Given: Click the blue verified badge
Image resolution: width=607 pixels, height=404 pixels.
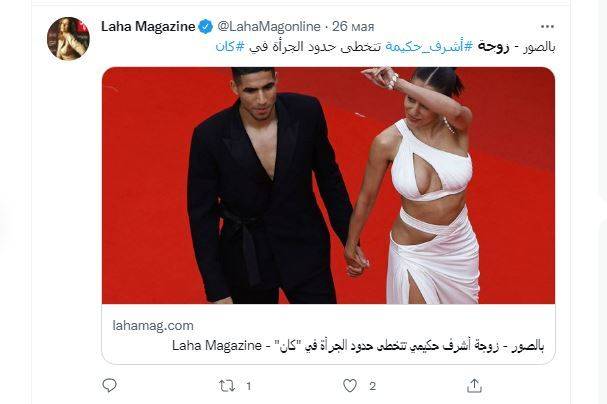Looking at the screenshot, I should pos(206,27).
